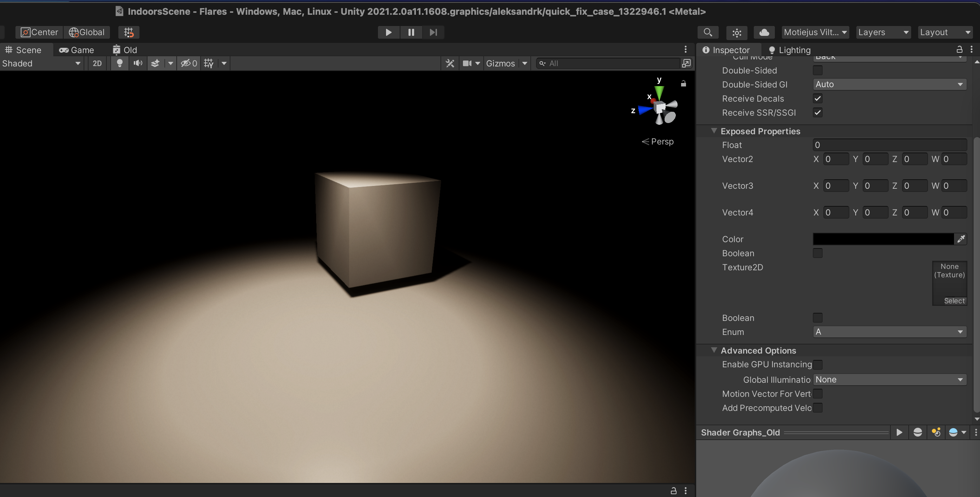Open the Color property eyedropper picker
Image resolution: width=980 pixels, height=497 pixels.
pyautogui.click(x=961, y=239)
